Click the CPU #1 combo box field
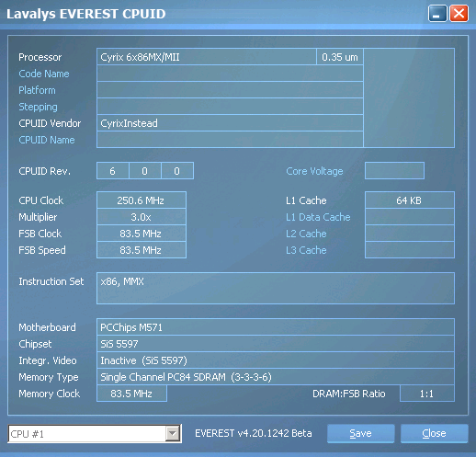The width and height of the screenshot is (476, 457). (x=95, y=434)
